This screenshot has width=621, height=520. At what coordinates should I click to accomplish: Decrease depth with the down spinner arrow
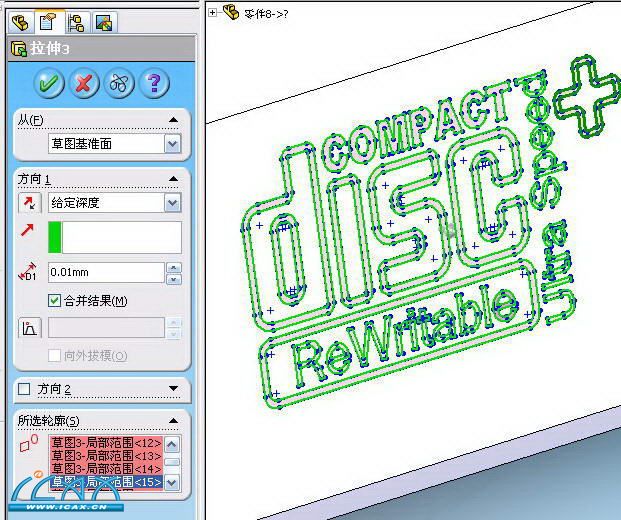pos(174,279)
